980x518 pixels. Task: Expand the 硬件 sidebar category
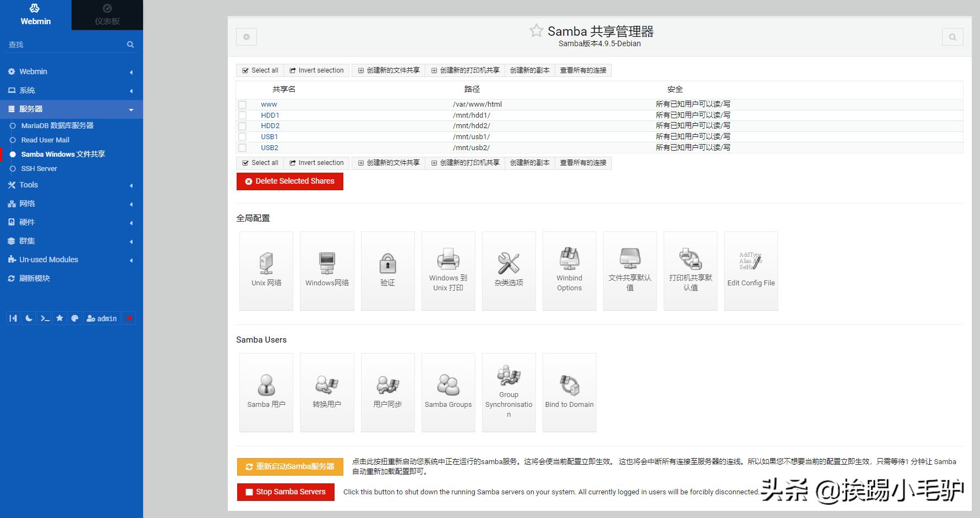(x=72, y=222)
